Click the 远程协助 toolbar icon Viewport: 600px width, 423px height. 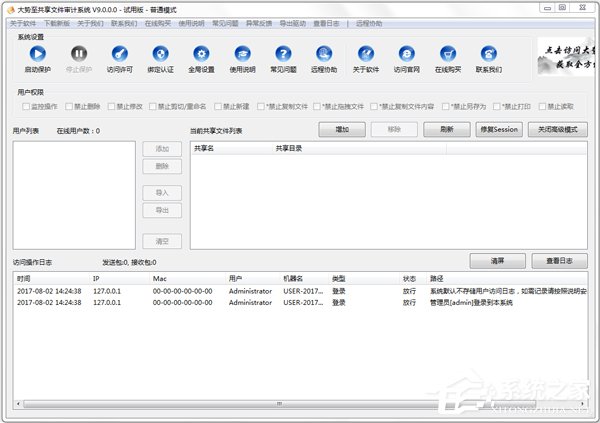pyautogui.click(x=324, y=54)
